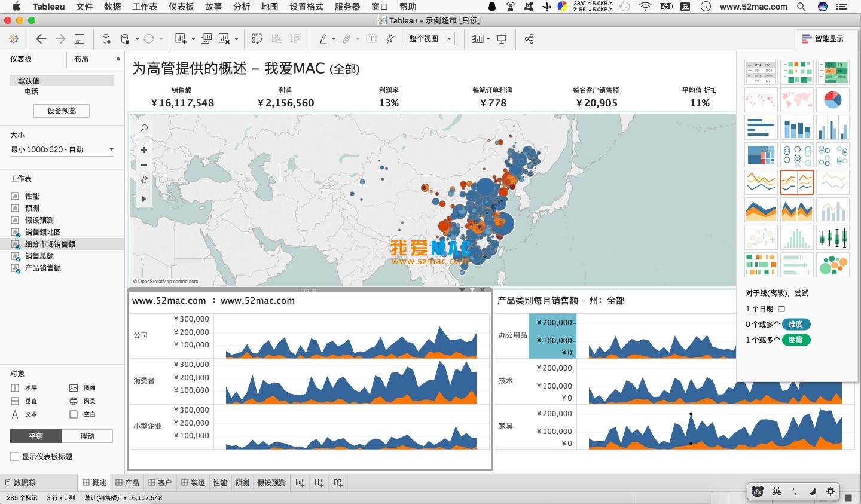Add new story tab icon
This screenshot has width=861, height=504.
338,483
